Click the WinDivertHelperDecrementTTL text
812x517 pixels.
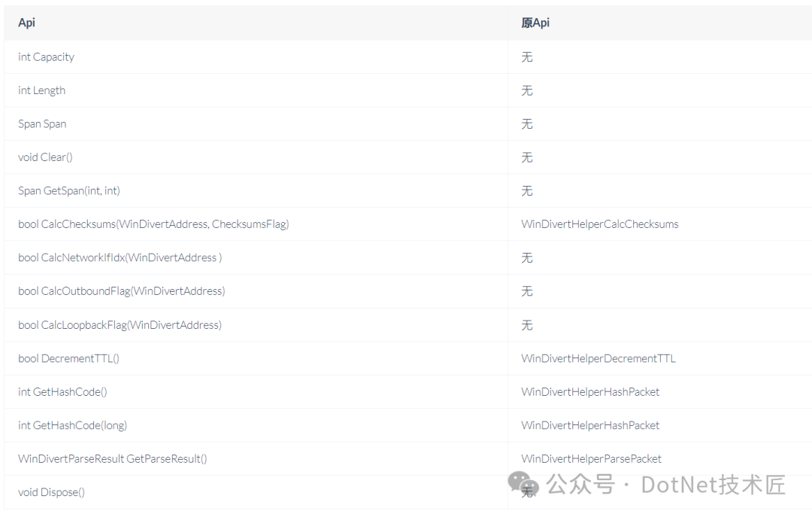[598, 358]
